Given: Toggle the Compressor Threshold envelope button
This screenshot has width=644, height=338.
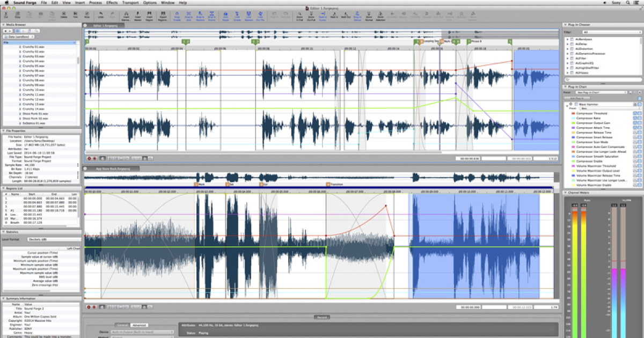Looking at the screenshot, I should coord(635,113).
